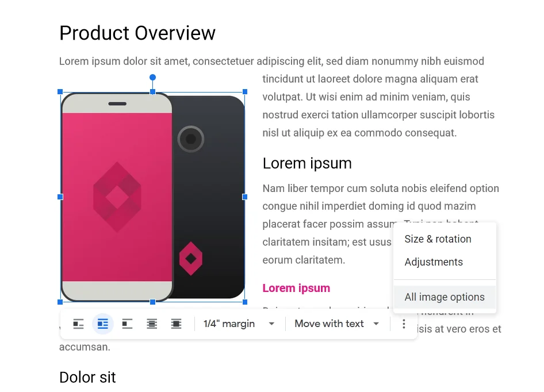The width and height of the screenshot is (544, 392).
Task: Select the Wrap text layout icon
Action: pyautogui.click(x=103, y=324)
